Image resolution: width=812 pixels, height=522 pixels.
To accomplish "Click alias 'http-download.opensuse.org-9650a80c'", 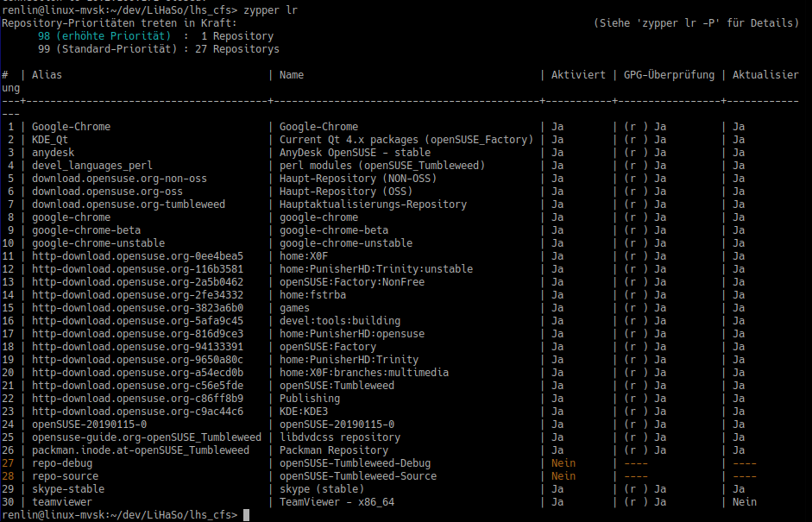I will (x=137, y=360).
